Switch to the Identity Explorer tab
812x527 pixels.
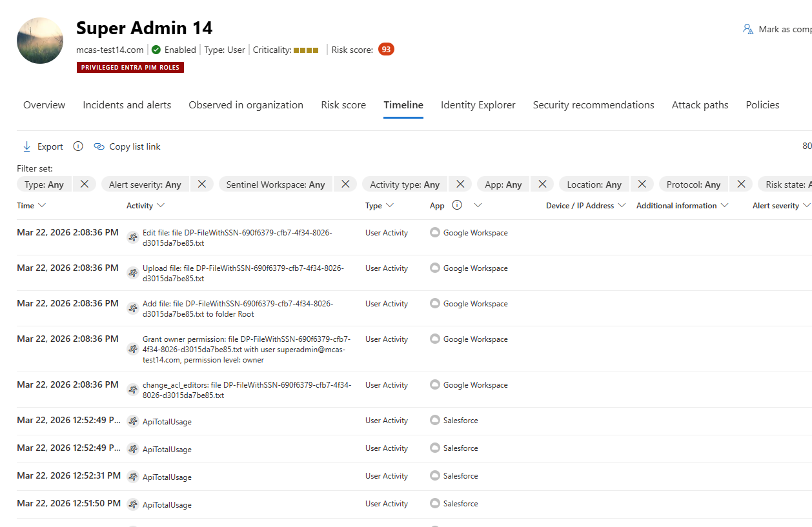tap(478, 104)
